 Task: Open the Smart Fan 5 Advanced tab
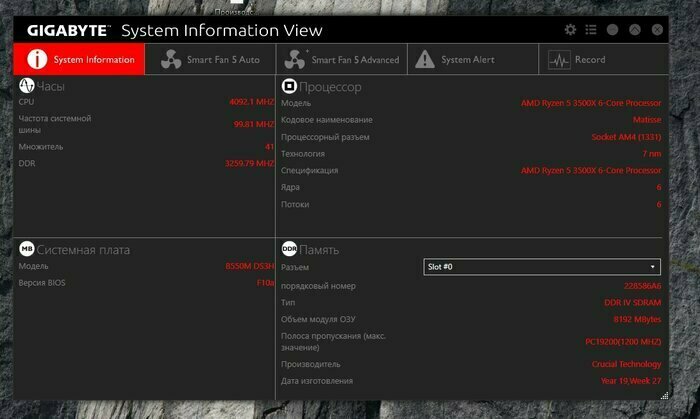click(342, 59)
